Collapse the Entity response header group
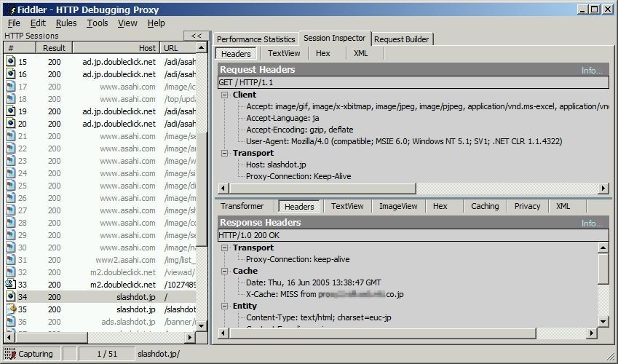The height and width of the screenshot is (364, 618). click(x=225, y=306)
